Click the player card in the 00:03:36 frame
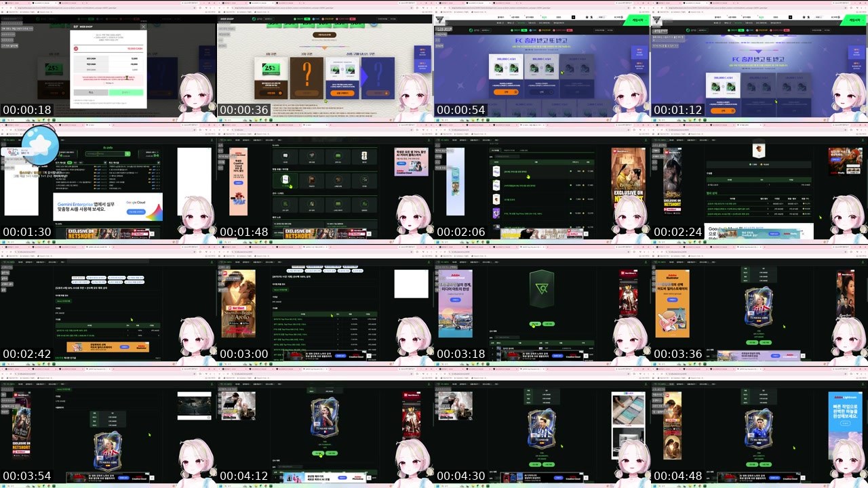The height and width of the screenshot is (488, 868). coord(758,308)
